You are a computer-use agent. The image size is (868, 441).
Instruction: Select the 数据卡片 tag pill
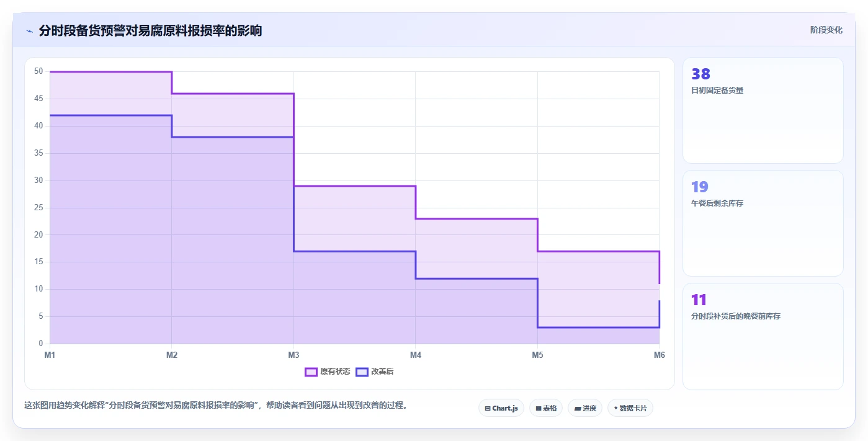tap(630, 408)
